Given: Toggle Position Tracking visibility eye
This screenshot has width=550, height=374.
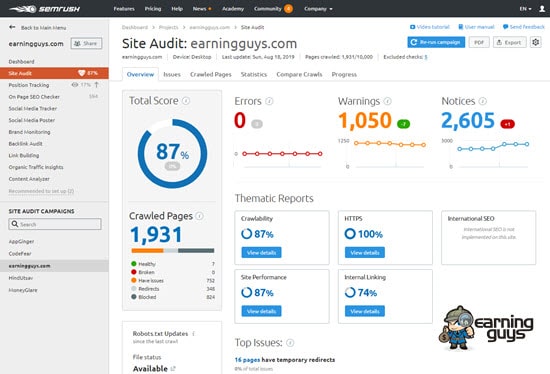Looking at the screenshot, I should 75,85.
